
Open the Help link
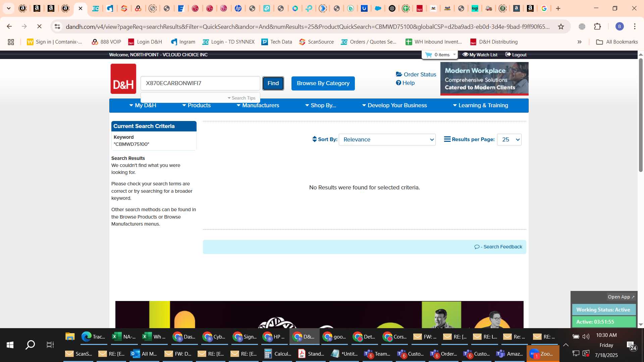point(405,83)
